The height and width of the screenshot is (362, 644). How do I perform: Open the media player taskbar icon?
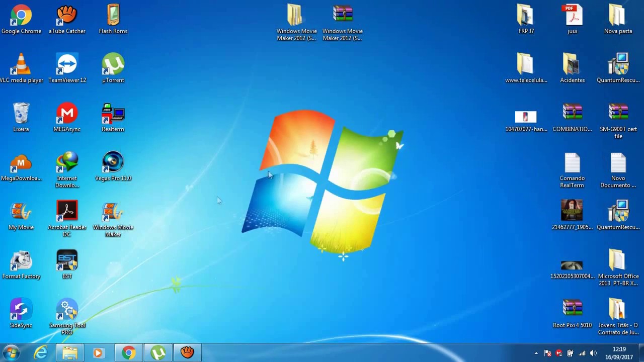tap(99, 353)
